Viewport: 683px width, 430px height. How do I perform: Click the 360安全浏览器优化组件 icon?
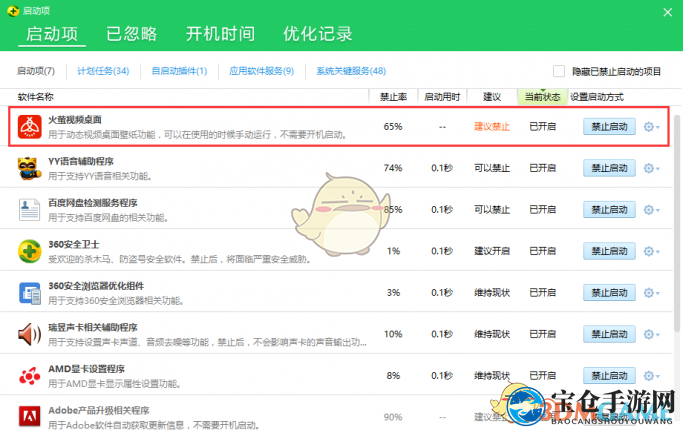[30, 293]
